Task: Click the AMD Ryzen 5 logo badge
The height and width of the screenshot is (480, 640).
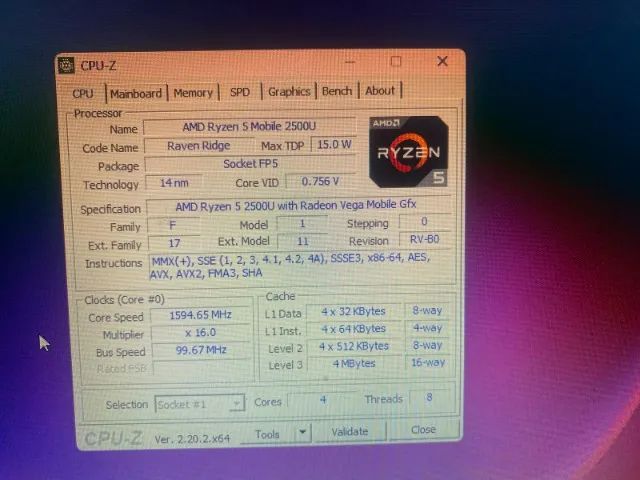Action: tap(409, 152)
